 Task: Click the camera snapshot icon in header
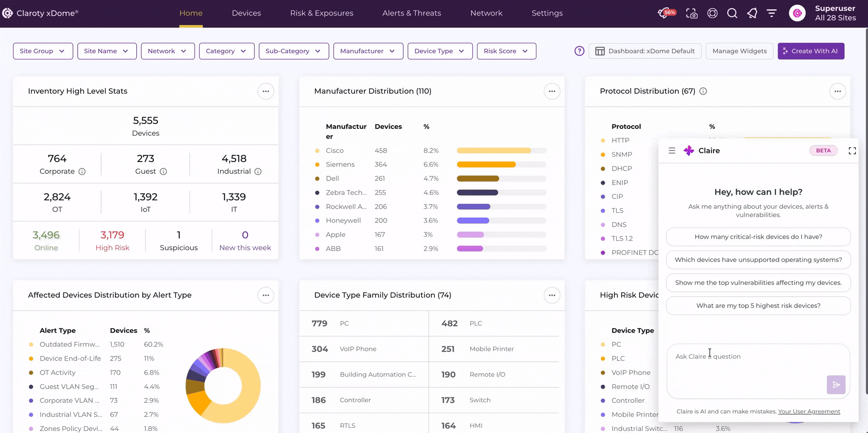click(692, 13)
